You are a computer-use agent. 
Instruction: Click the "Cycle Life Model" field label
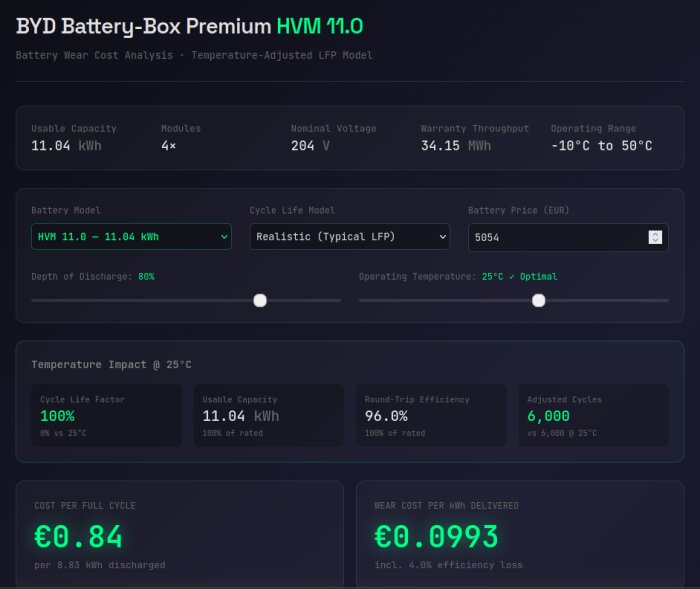click(292, 210)
